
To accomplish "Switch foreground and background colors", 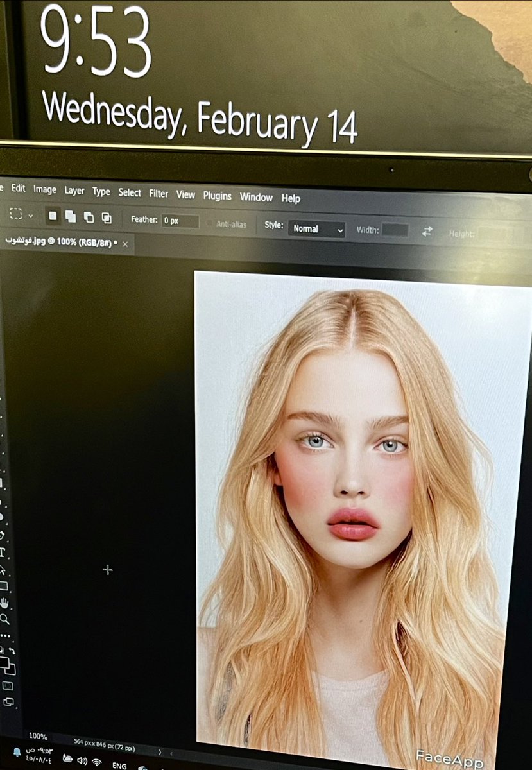I will [x=11, y=651].
